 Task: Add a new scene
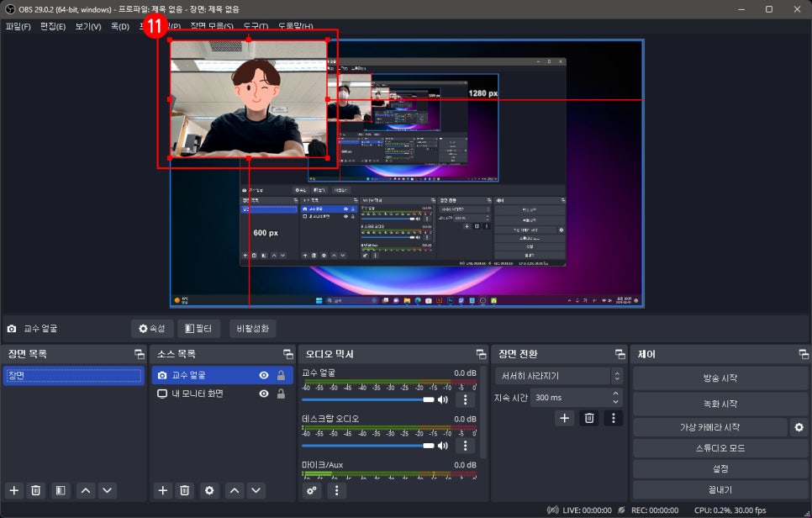tap(14, 490)
